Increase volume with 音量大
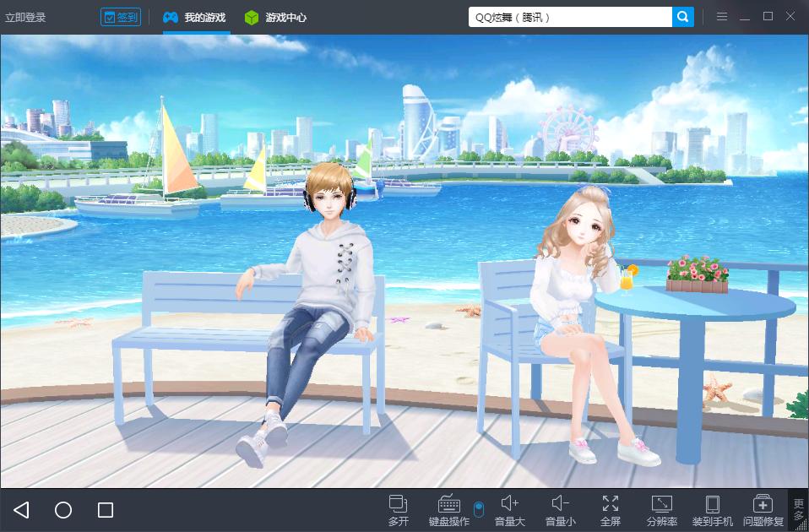This screenshot has width=809, height=532. tap(510, 510)
